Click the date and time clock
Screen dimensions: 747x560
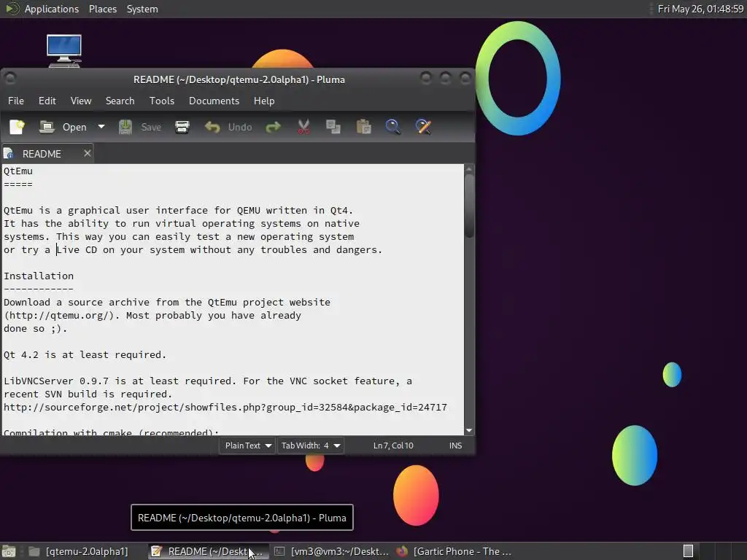(x=700, y=9)
